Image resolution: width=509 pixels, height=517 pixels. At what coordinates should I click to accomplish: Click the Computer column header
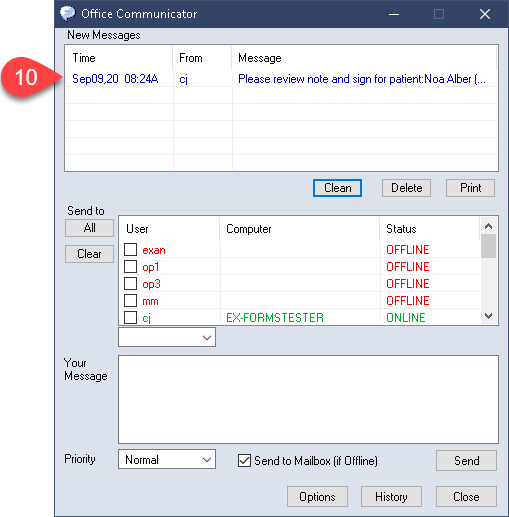coord(300,229)
